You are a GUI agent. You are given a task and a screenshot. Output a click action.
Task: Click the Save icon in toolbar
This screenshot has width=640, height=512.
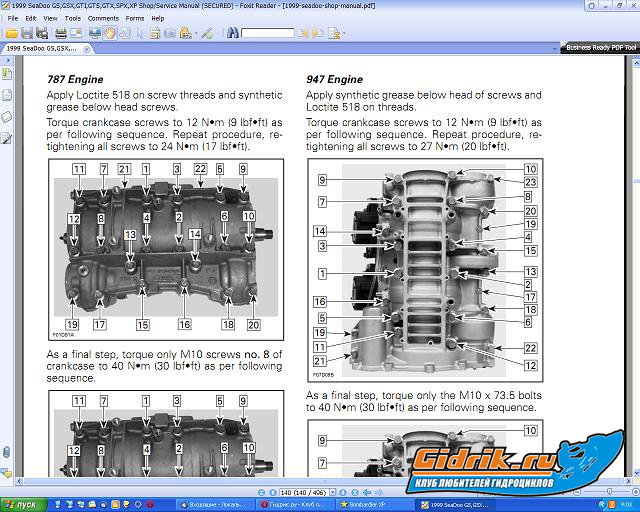coord(27,33)
